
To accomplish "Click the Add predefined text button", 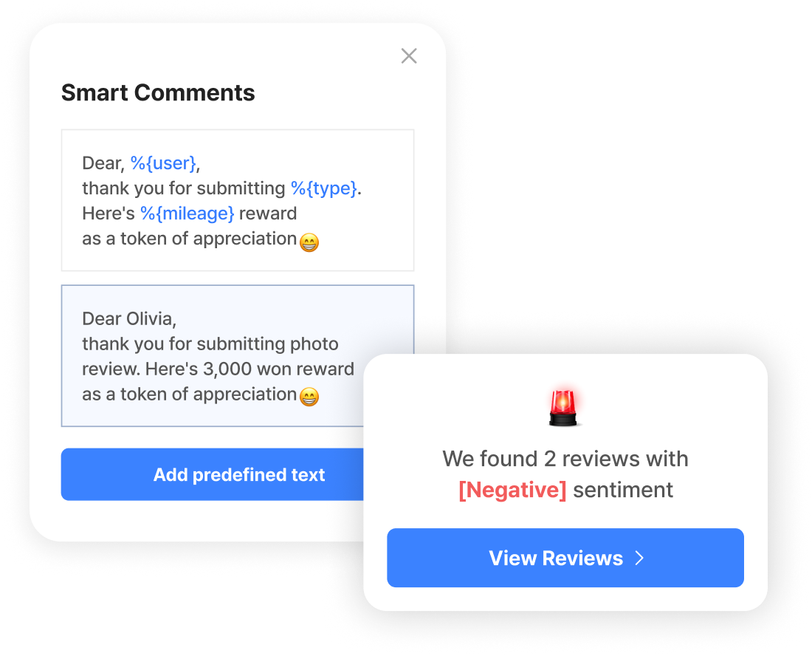I will 239,475.
